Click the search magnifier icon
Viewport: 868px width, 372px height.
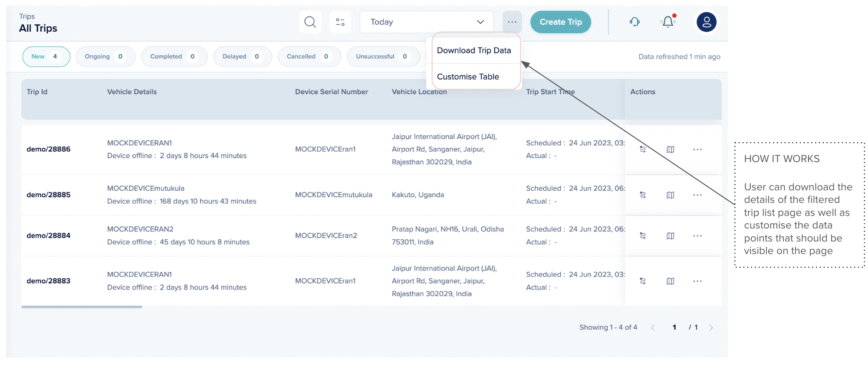coord(310,22)
